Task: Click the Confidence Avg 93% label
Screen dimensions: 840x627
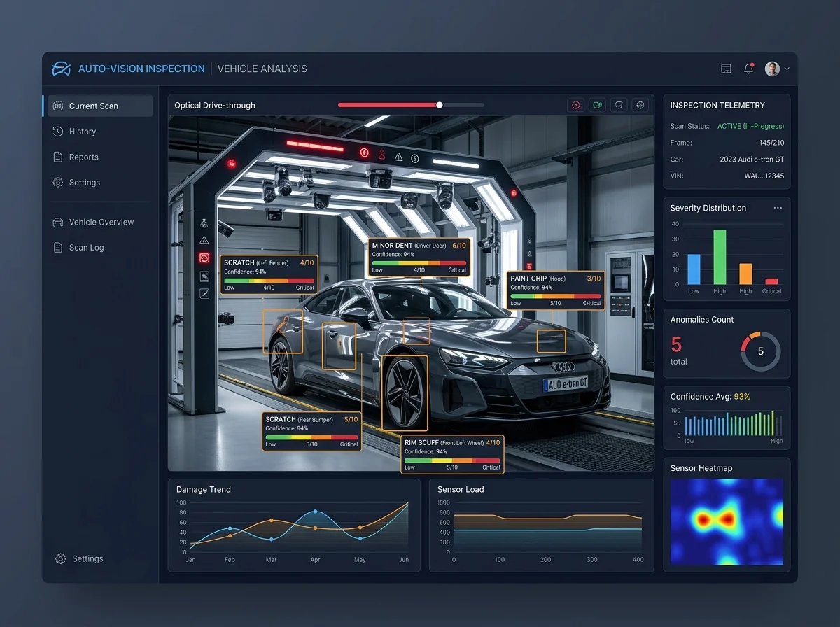Action: [x=710, y=396]
